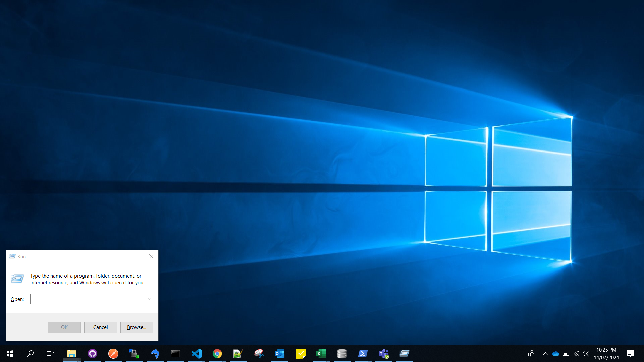Open the Action Center notifications
The height and width of the screenshot is (362, 644).
coord(630,353)
